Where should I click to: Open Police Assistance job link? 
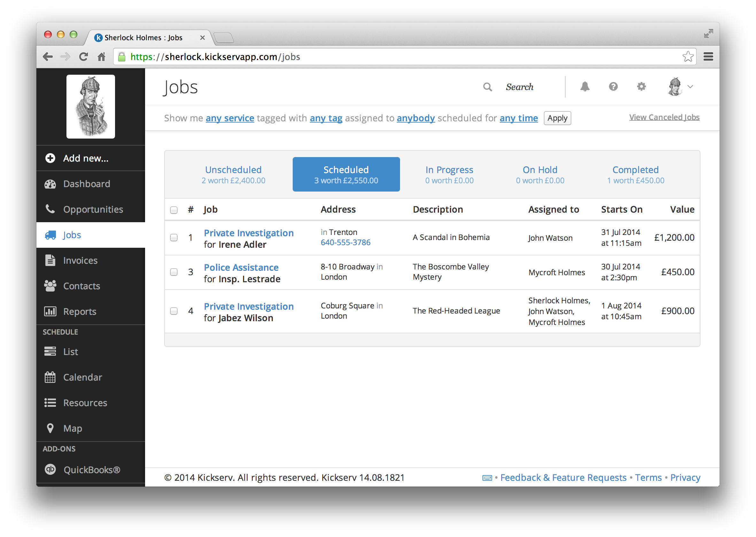coord(241,267)
